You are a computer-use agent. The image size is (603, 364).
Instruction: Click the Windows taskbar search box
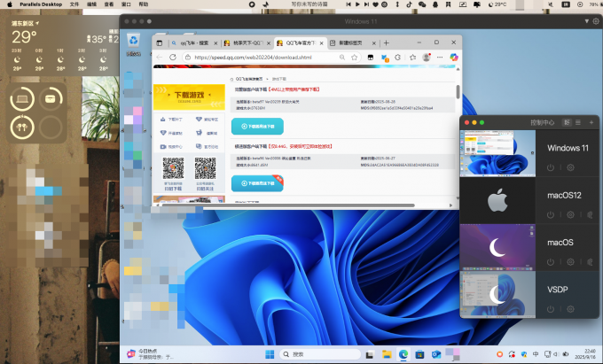coord(319,354)
